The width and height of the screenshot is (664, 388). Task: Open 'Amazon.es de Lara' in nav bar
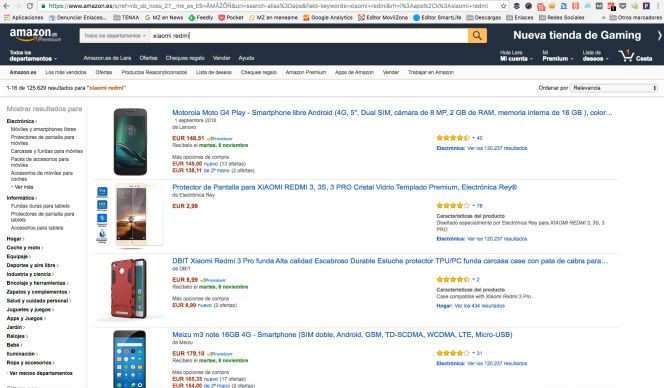[107, 58]
